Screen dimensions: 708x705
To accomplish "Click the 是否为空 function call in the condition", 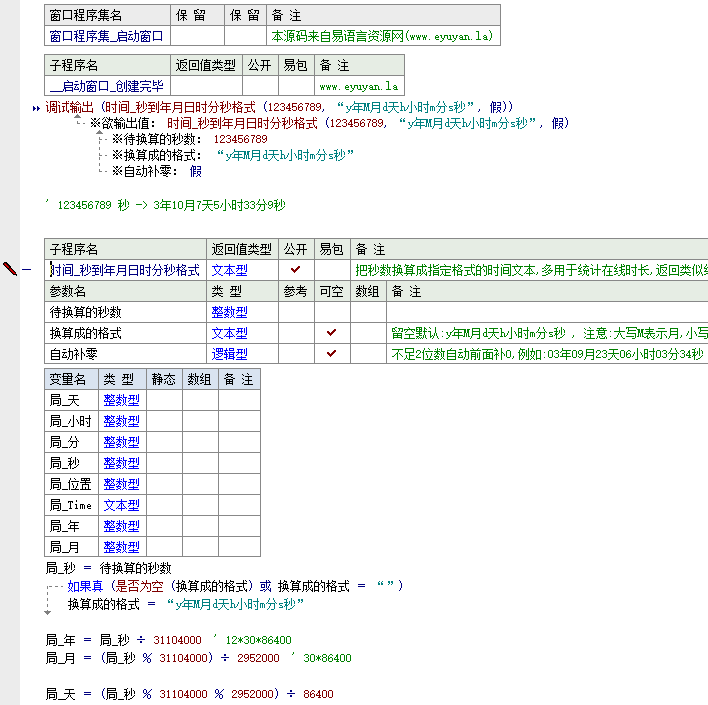I will coord(138,586).
